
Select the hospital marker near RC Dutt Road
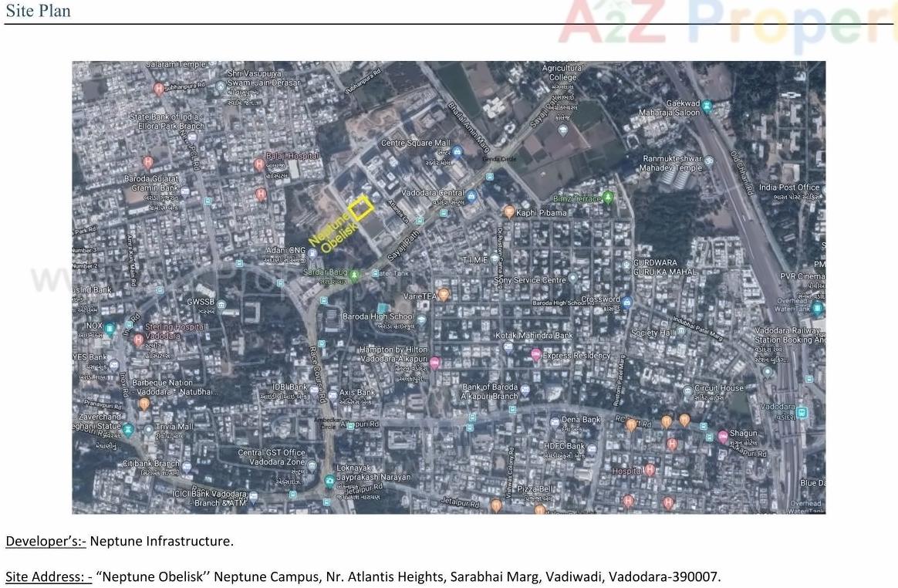coord(672,444)
